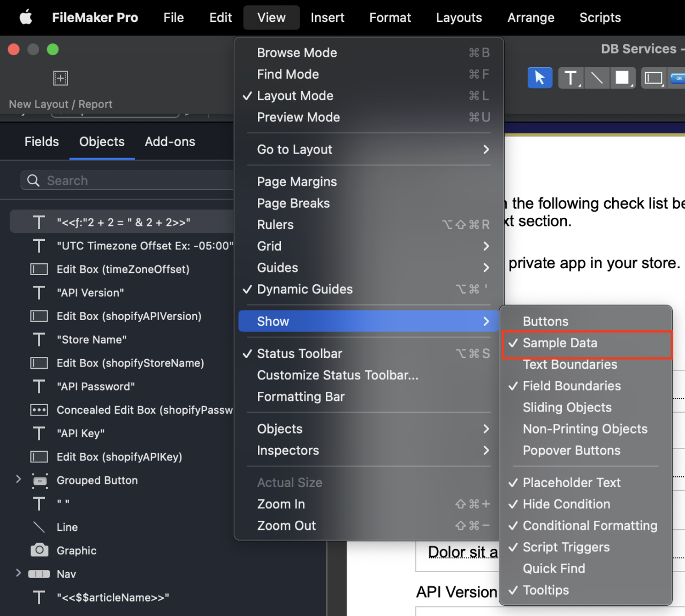Toggle Script Triggers badge display
Viewport: 685px width, 616px height.
point(587,547)
